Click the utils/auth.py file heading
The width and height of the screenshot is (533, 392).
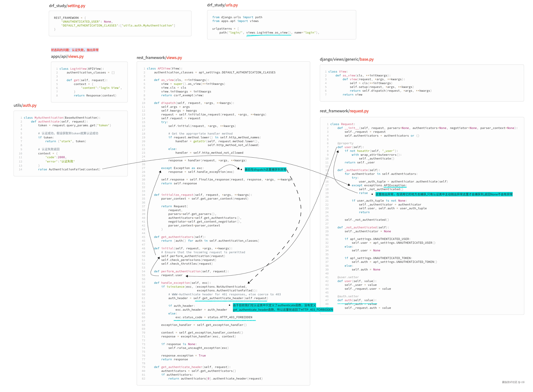coord(25,105)
